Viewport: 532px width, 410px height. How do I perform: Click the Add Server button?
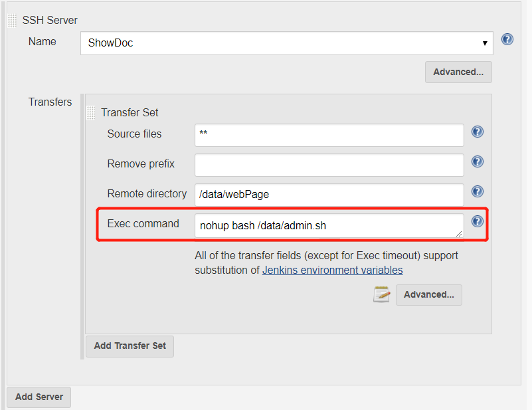39,397
